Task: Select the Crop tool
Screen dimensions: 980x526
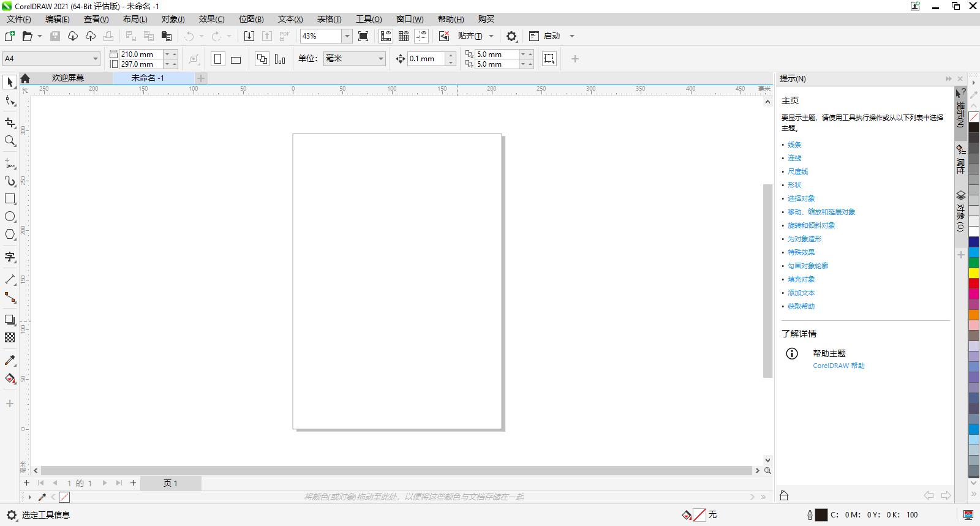Action: pos(10,123)
